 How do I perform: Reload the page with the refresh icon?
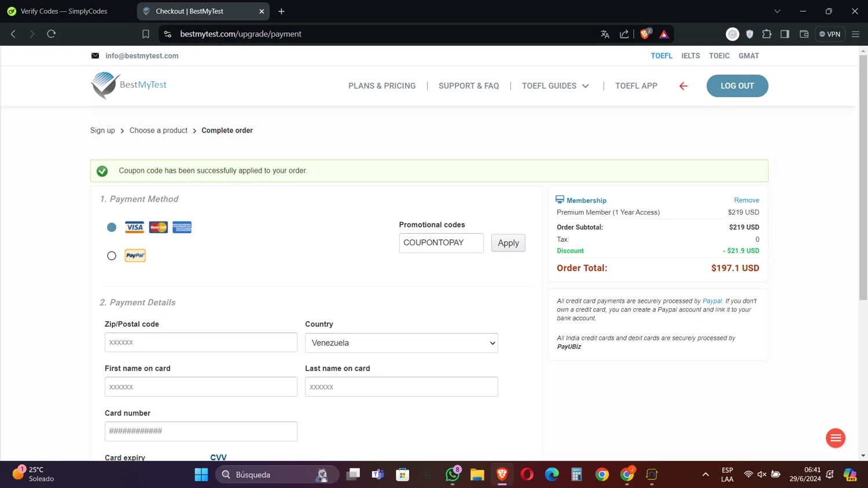pos(52,34)
